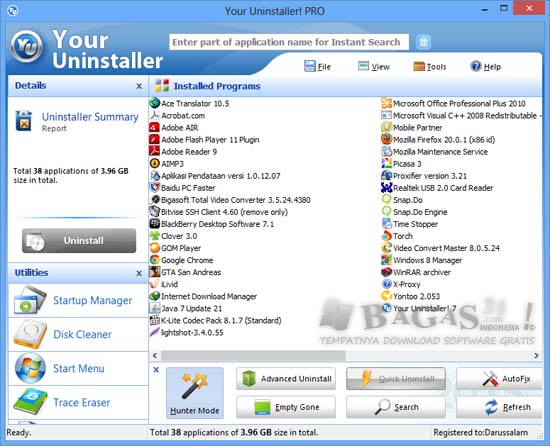This screenshot has width=550, height=446.
Task: Select X-Proxy entry
Action: point(401,284)
